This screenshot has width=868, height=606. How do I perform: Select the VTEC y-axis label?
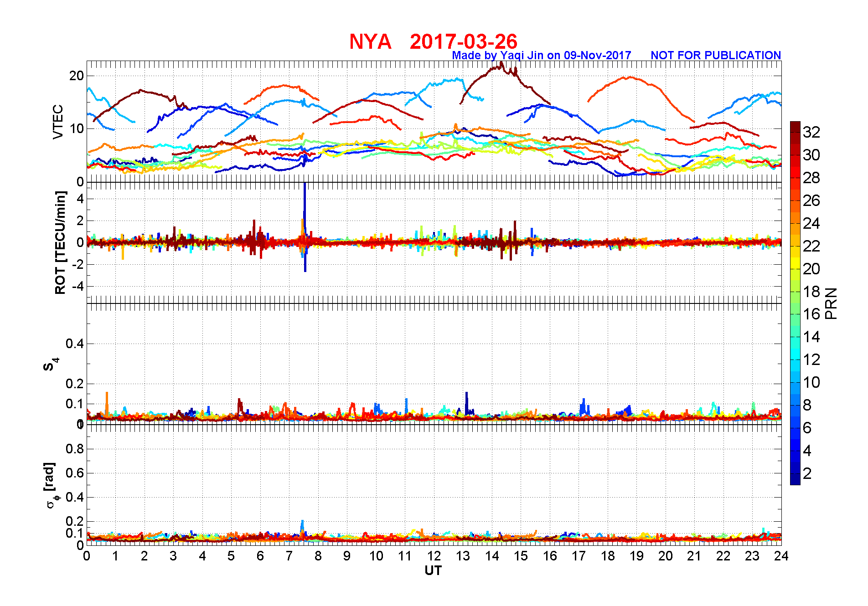58,122
